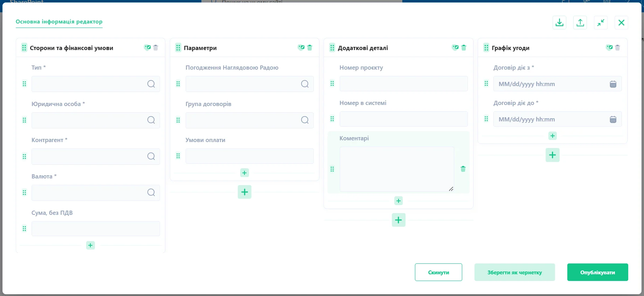Viewport: 644px width, 296px height.
Task: Click drag handle beside 'Юридична особа' field
Action: pyautogui.click(x=24, y=120)
